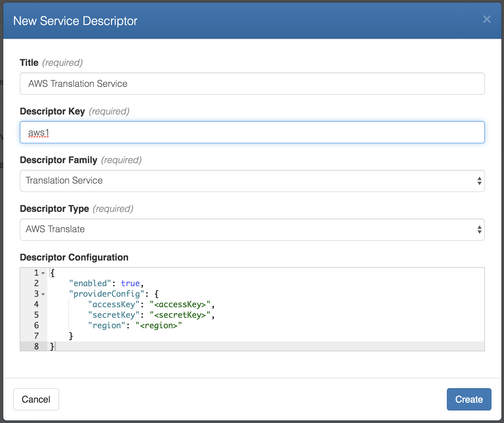Close the New Service Descriptor dialog
This screenshot has height=423, width=504.
coord(487,19)
